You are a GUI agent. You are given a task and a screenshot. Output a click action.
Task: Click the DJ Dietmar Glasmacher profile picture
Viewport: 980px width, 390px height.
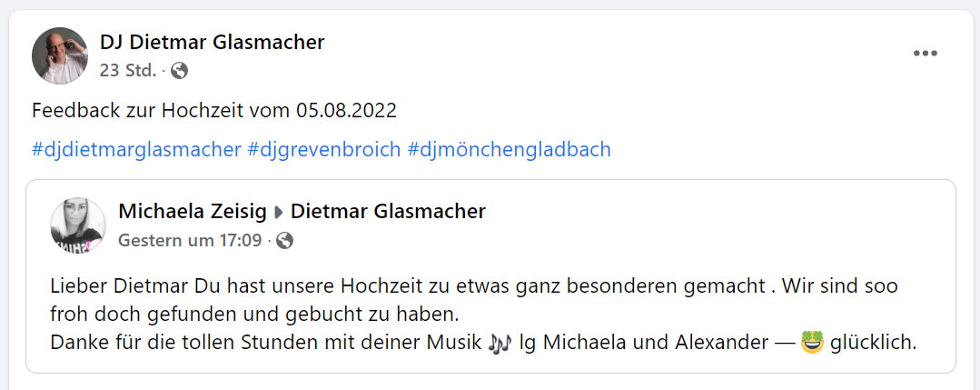pos(60,55)
